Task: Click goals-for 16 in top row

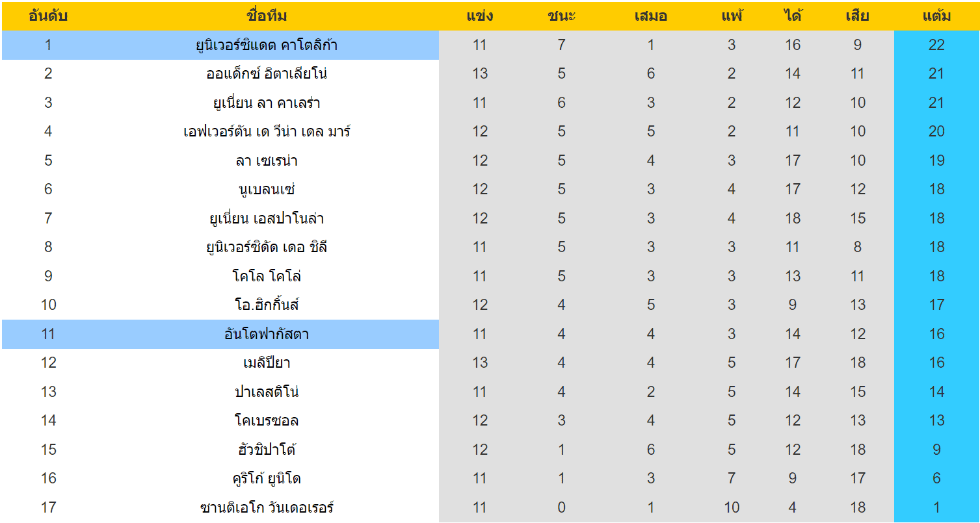Action: tap(793, 45)
